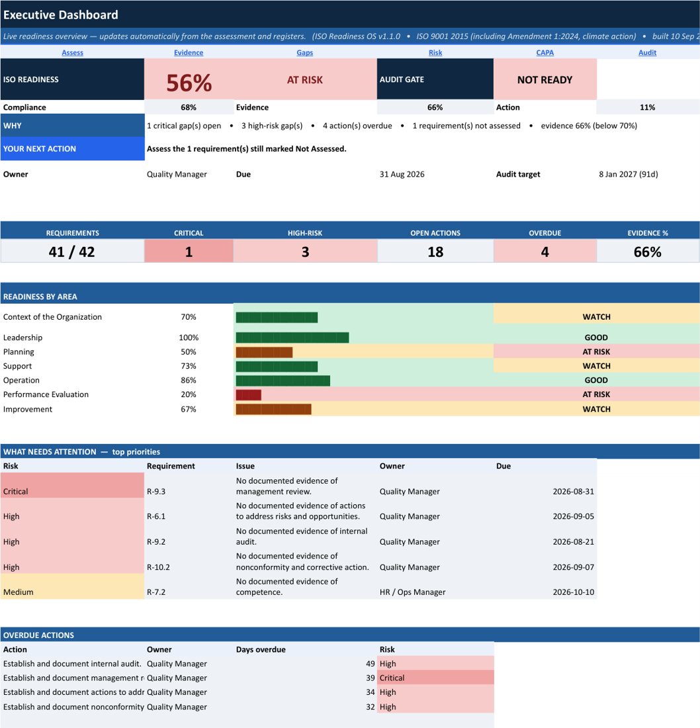Go to the Gaps link
This screenshot has width=700, height=728.
click(304, 52)
